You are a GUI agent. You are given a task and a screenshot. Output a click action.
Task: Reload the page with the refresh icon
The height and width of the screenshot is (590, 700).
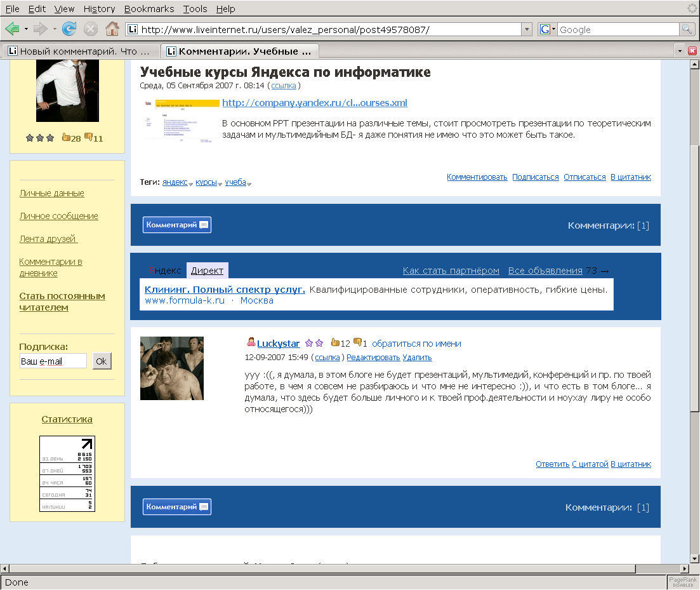(69, 29)
